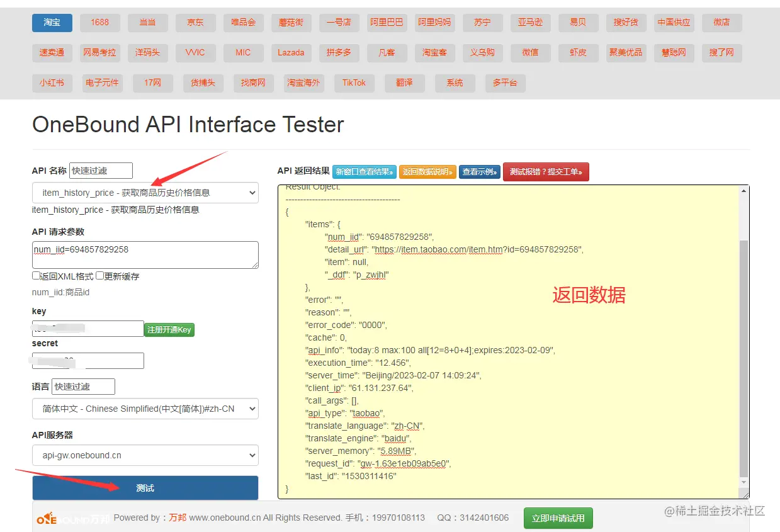Select the 淘宝海外 tab
This screenshot has height=532, width=780.
(x=303, y=83)
